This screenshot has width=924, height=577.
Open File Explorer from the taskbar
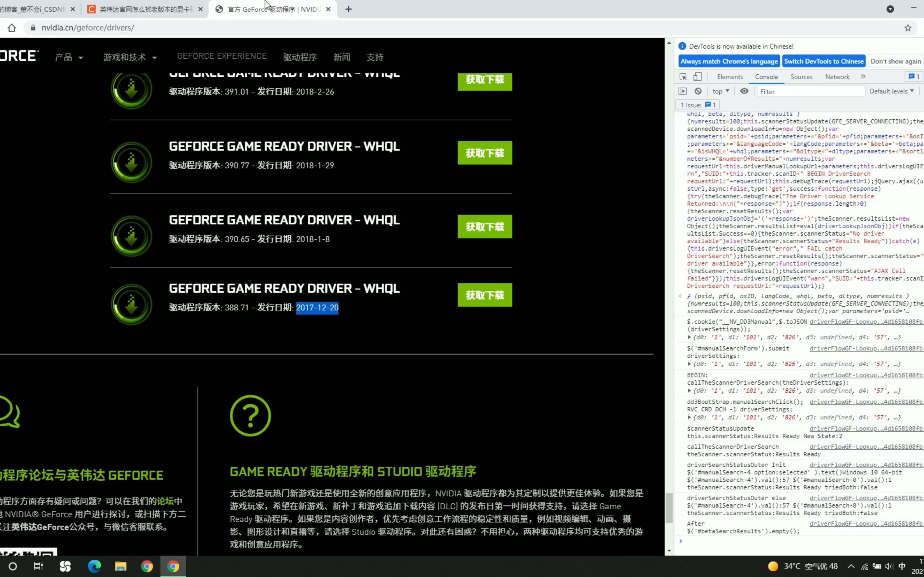tap(121, 566)
